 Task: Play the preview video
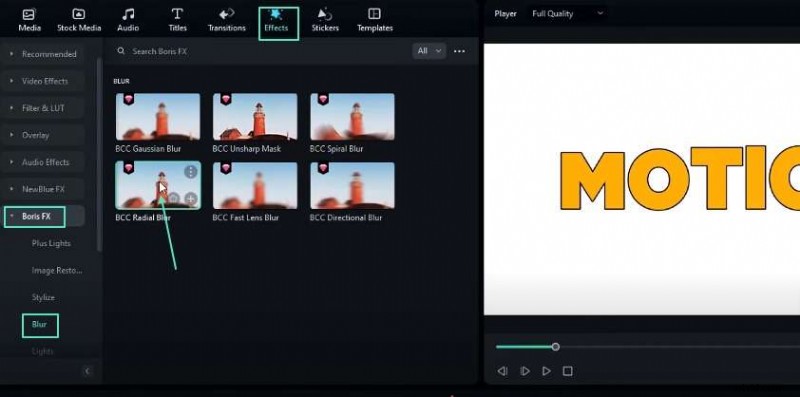click(x=546, y=371)
